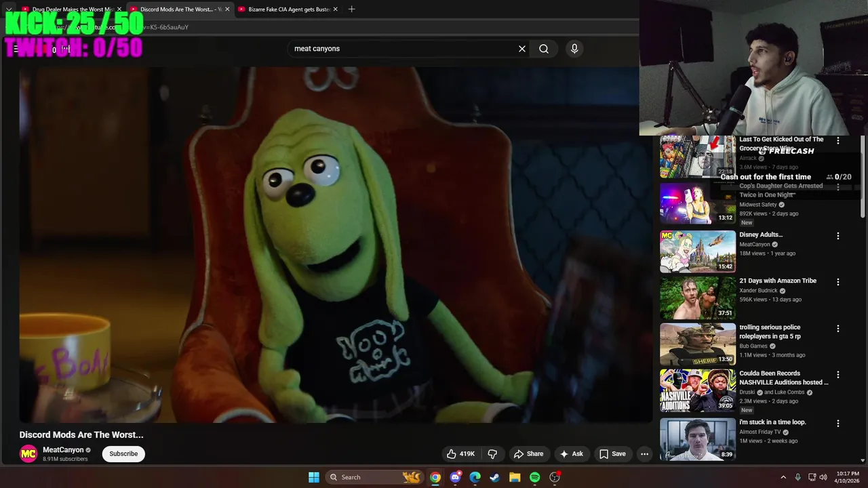Start voice search with microphone icon
The height and width of the screenshot is (488, 868).
pyautogui.click(x=574, y=49)
